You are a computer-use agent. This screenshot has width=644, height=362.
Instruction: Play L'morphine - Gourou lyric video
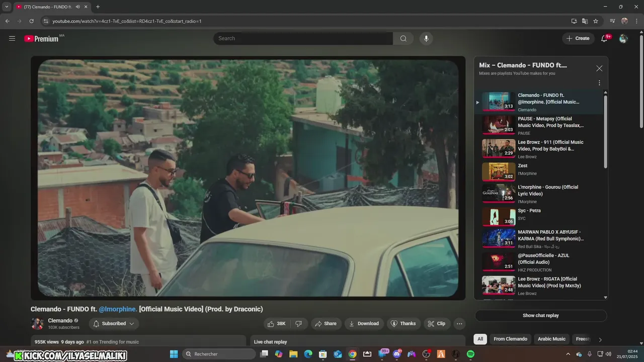click(538, 194)
